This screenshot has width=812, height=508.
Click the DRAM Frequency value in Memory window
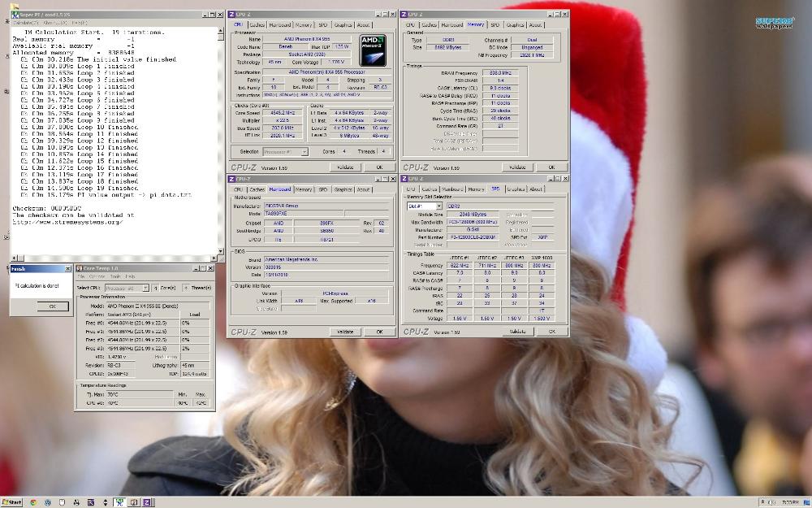[499, 73]
